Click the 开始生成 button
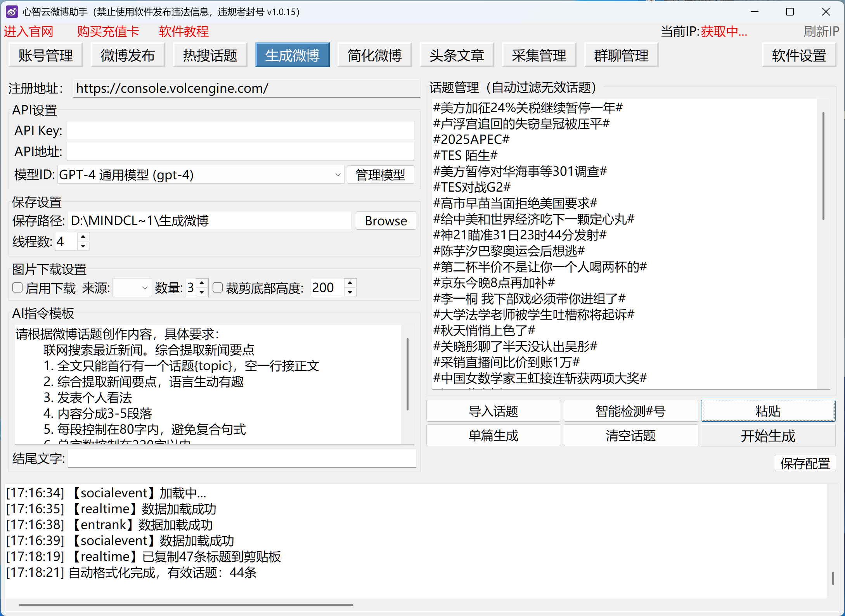The width and height of the screenshot is (845, 616). 767,436
